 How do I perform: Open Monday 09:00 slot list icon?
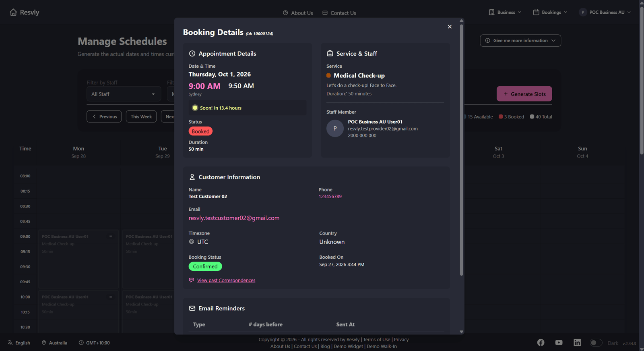pyautogui.click(x=111, y=237)
